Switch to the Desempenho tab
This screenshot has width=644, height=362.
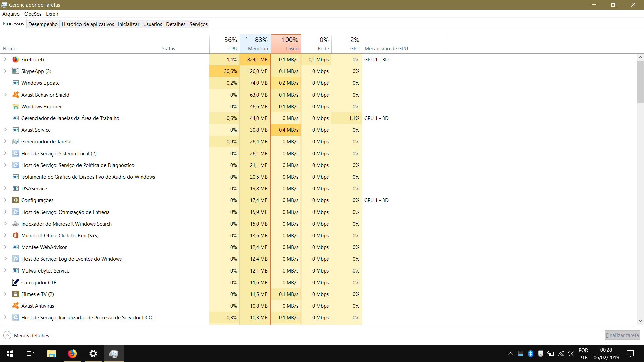pyautogui.click(x=43, y=24)
